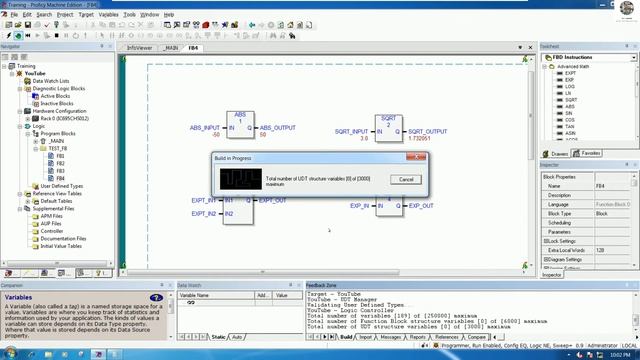This screenshot has height=360, width=640.
Task: Open the Project menu
Action: click(x=65, y=15)
